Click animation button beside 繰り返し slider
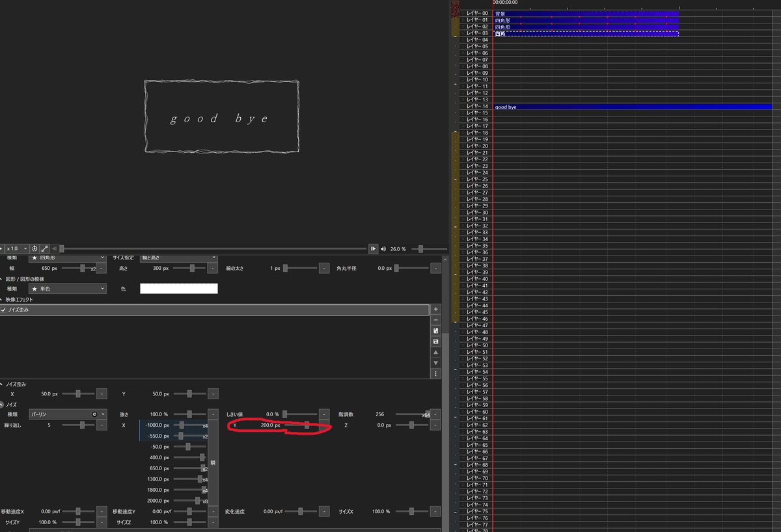 click(x=102, y=425)
